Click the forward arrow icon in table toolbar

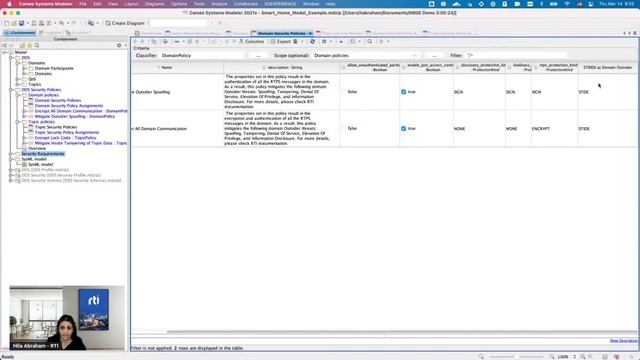pos(142,42)
